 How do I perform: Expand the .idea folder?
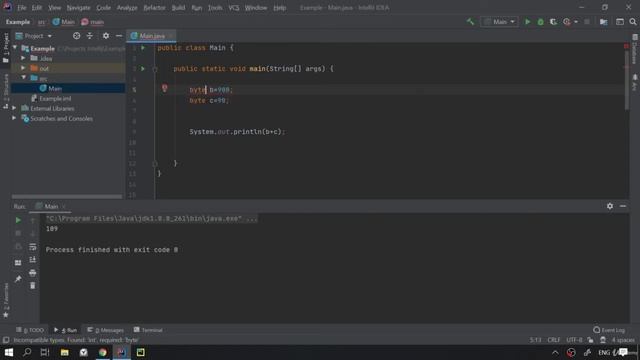tap(23, 58)
